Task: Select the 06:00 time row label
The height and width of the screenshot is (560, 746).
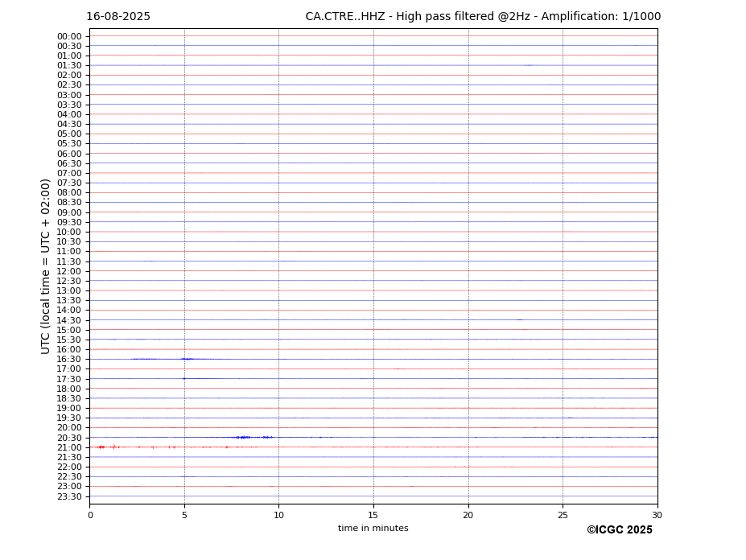Action: point(69,154)
